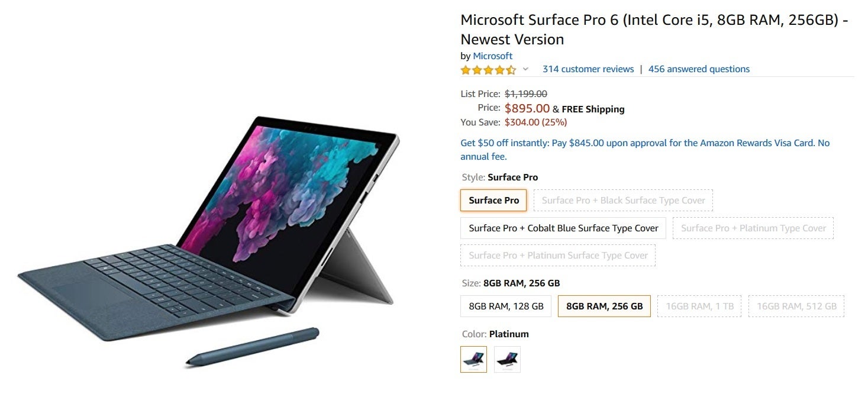Click the Microsoft brand link

[492, 56]
